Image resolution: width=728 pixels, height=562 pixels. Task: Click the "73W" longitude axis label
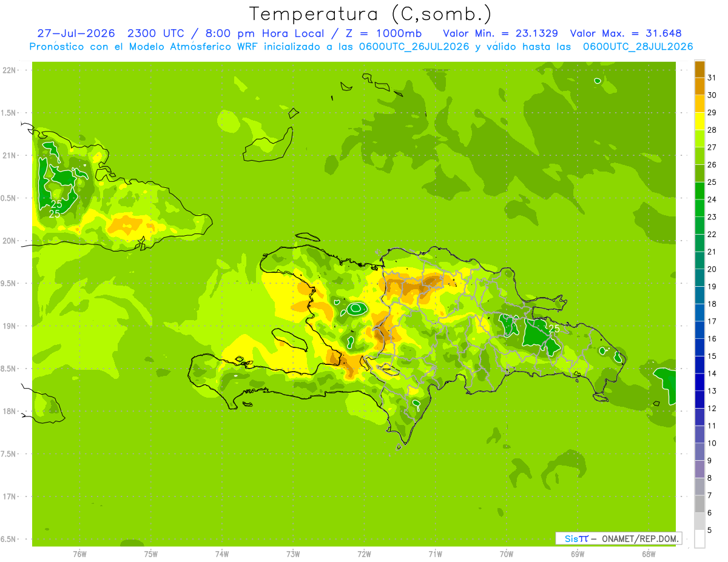point(293,554)
